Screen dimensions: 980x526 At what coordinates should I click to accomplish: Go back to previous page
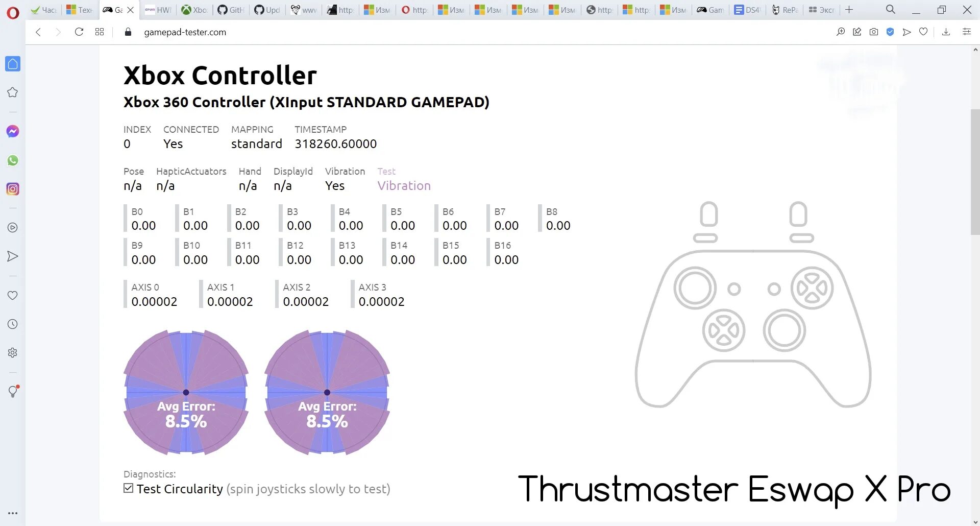(38, 32)
